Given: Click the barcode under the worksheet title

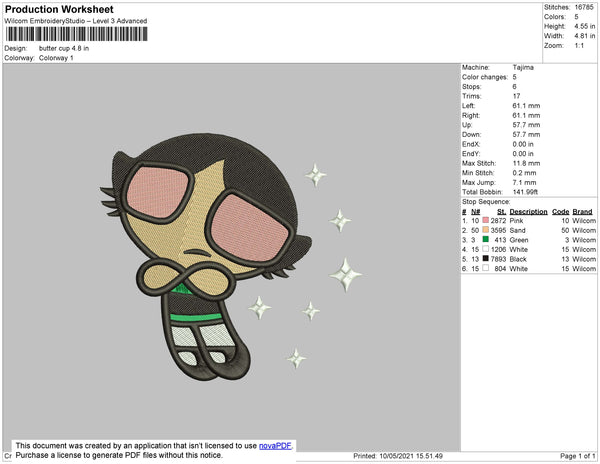Looking at the screenshot, I should 77,34.
